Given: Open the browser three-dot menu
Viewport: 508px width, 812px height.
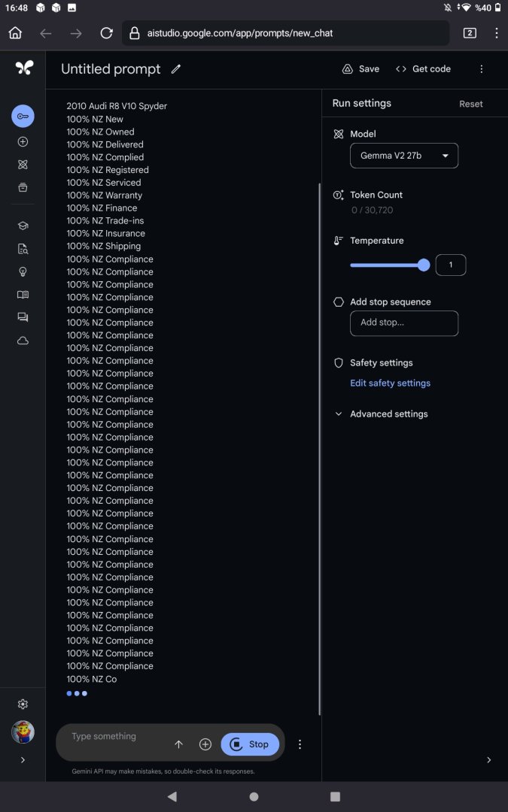Looking at the screenshot, I should (x=497, y=33).
